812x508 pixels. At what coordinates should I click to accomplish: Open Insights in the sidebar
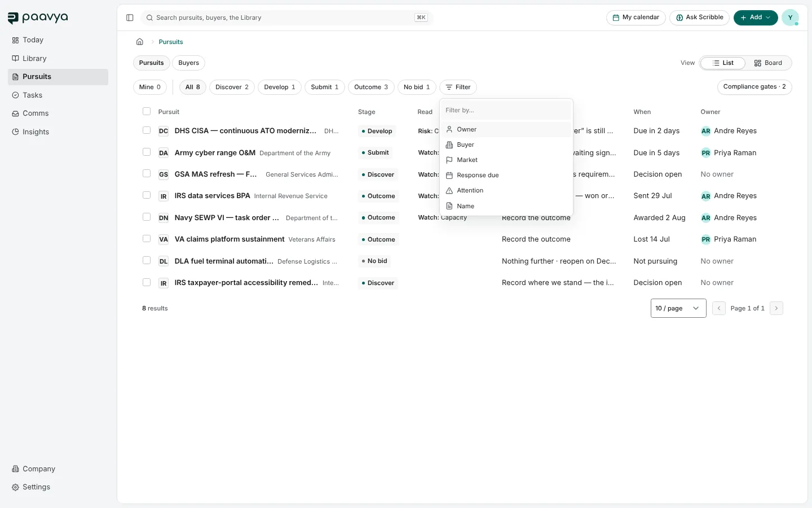click(x=58, y=132)
